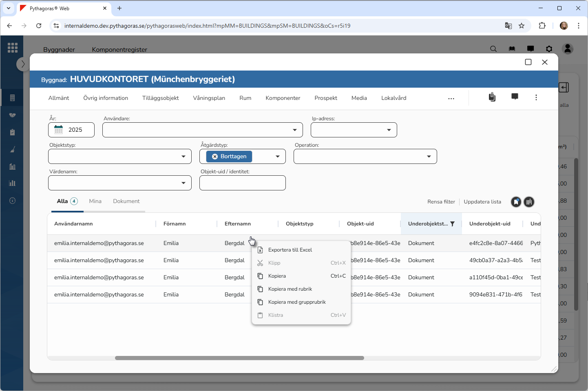This screenshot has width=588, height=391.
Task: Open the Operation dropdown list
Action: [429, 157]
